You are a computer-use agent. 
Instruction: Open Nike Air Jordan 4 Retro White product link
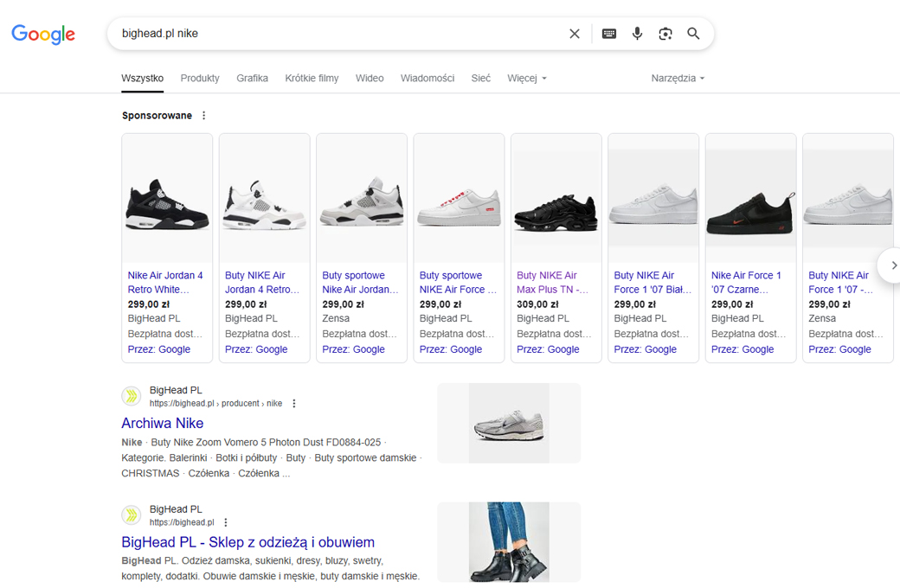tap(165, 282)
